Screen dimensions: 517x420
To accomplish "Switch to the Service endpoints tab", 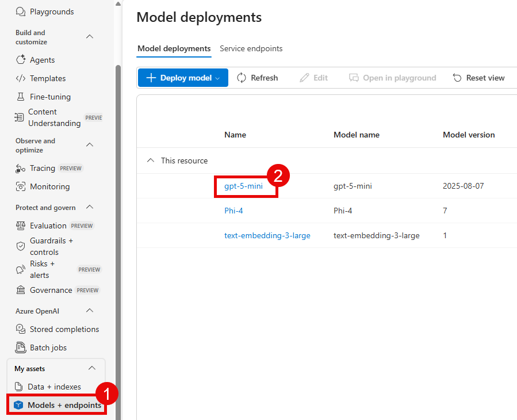I will pos(251,48).
